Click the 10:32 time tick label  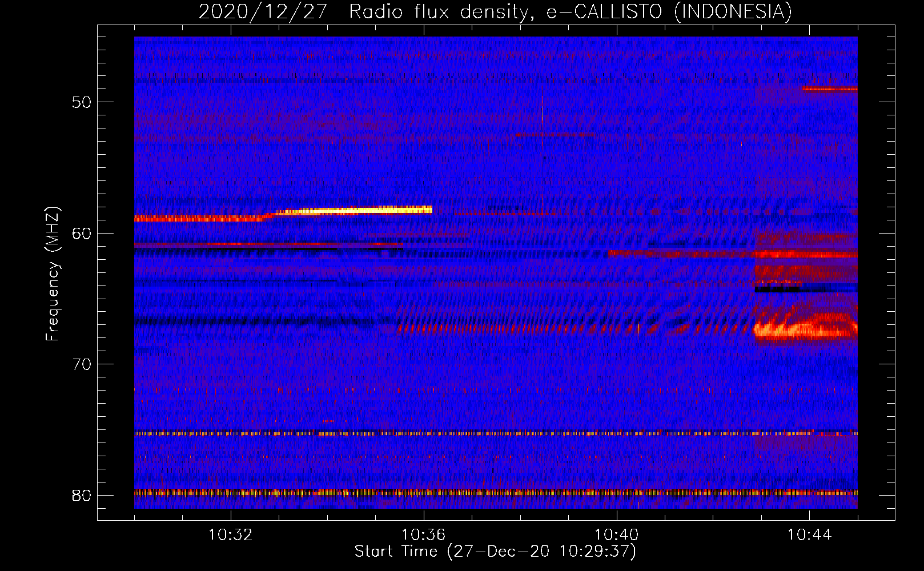[231, 535]
